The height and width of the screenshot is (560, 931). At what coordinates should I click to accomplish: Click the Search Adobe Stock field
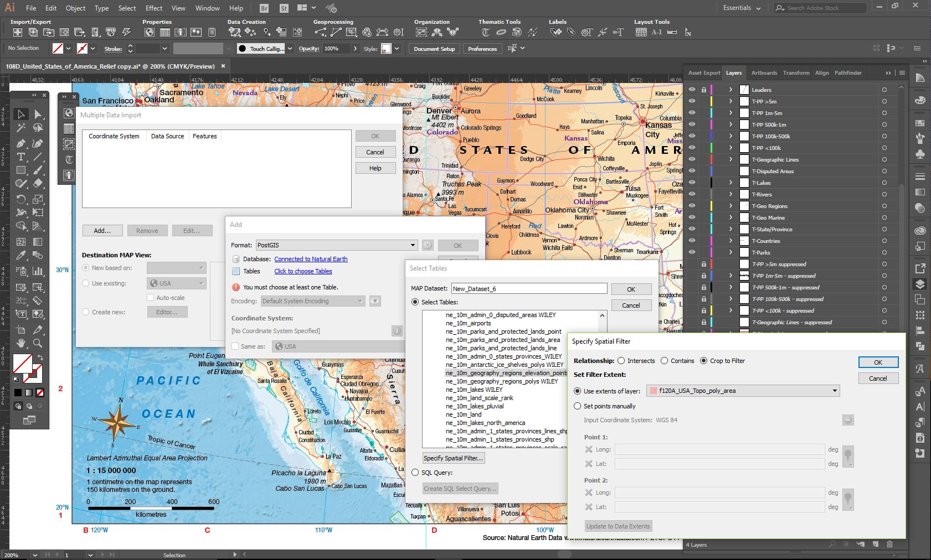(820, 8)
